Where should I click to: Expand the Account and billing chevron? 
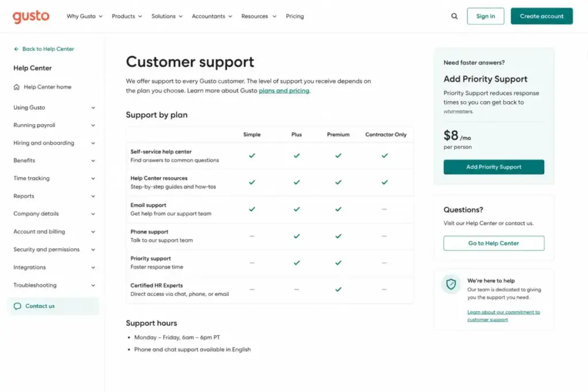[x=93, y=232]
